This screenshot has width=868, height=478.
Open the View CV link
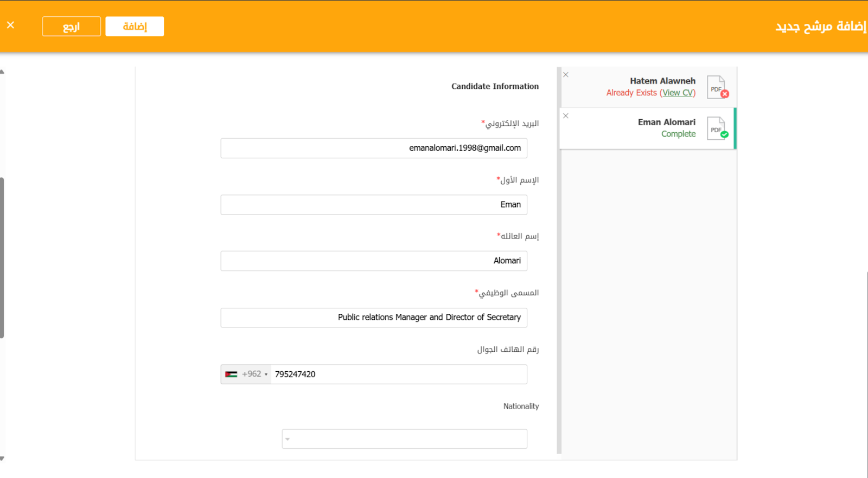(678, 93)
